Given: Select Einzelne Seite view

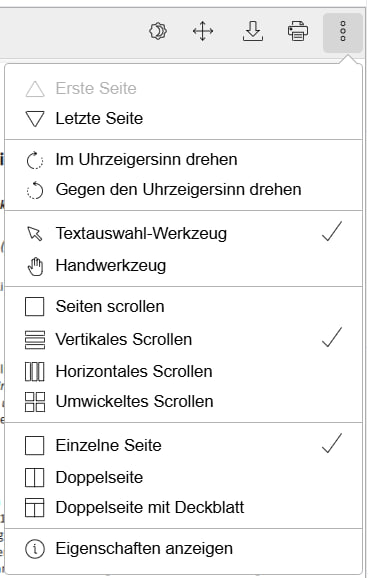Looking at the screenshot, I should click(x=183, y=445).
